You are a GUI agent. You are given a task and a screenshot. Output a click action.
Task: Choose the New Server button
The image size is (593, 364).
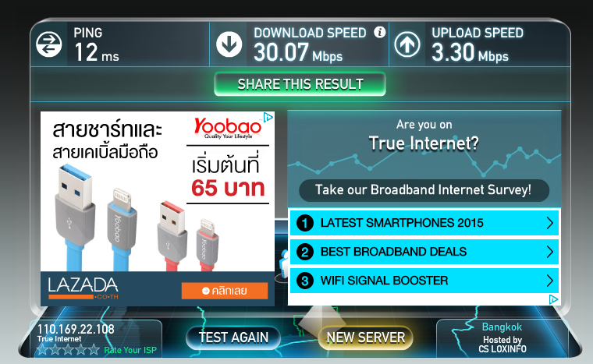point(366,337)
